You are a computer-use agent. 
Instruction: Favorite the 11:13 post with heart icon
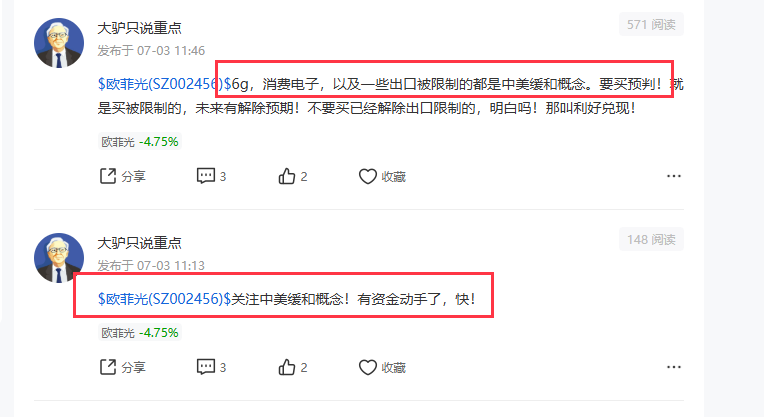click(382, 367)
